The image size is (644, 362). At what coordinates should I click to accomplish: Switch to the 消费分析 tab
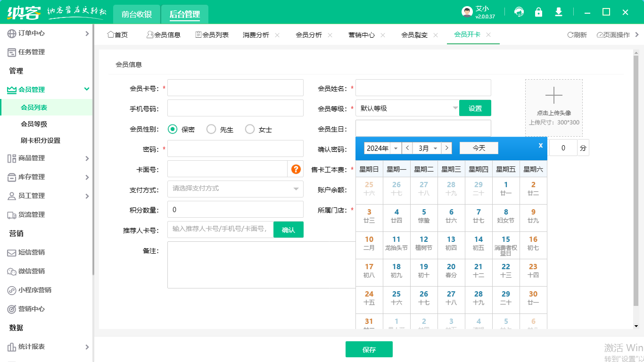click(255, 34)
